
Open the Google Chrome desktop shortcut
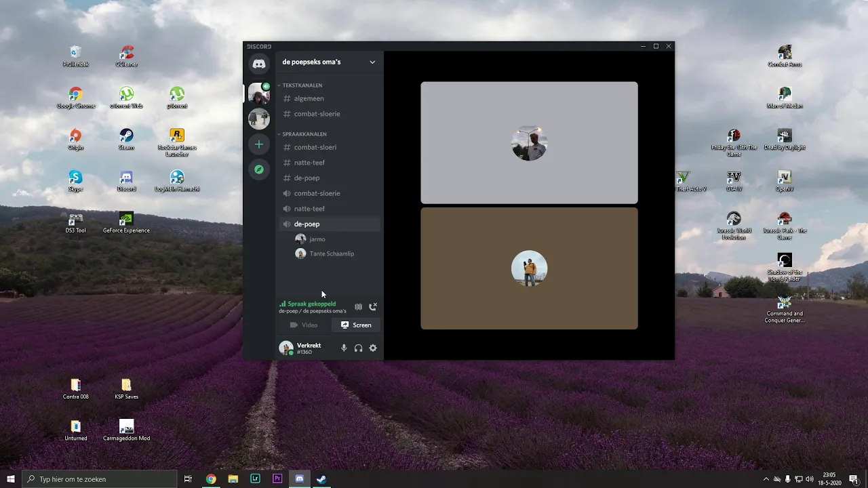[75, 98]
